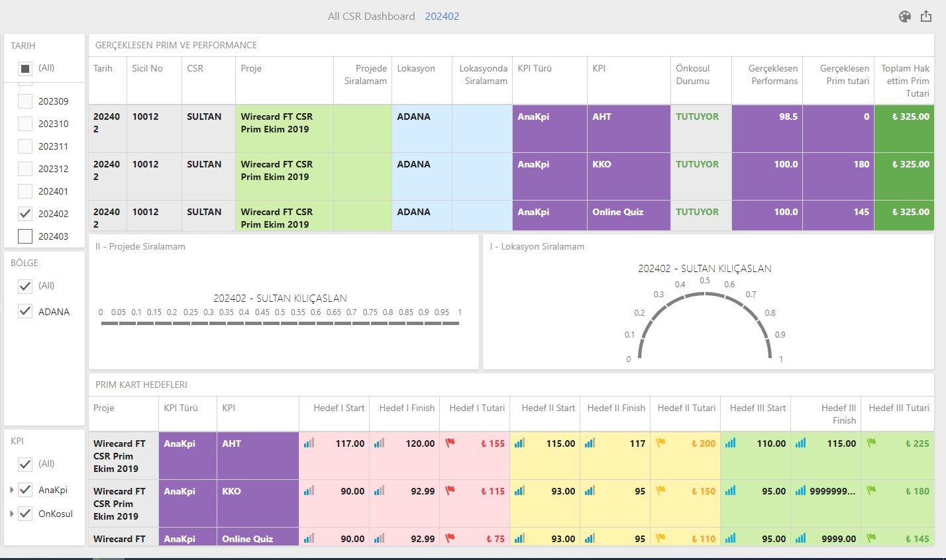This screenshot has height=560, width=946.
Task: Click the yellow flag next to ₺ 110
Action: pyautogui.click(x=660, y=539)
